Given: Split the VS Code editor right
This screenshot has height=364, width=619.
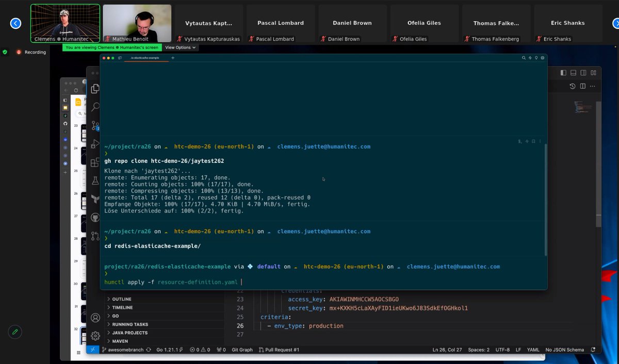Looking at the screenshot, I should point(583,86).
